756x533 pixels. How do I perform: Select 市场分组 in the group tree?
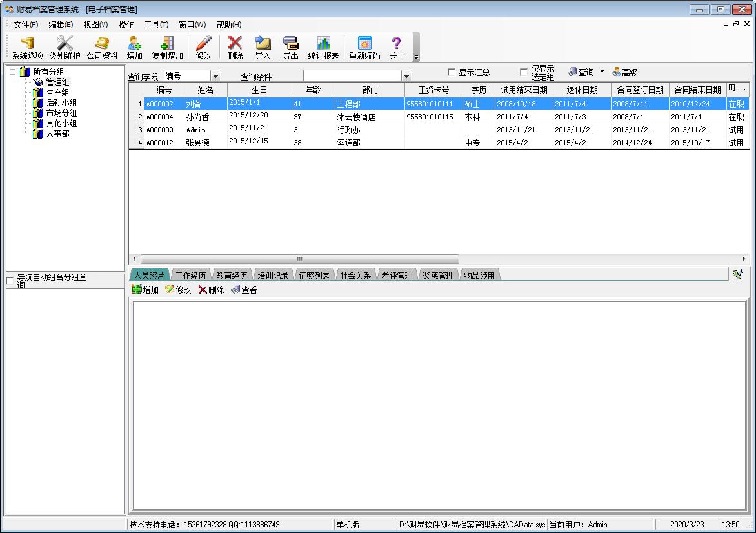61,113
